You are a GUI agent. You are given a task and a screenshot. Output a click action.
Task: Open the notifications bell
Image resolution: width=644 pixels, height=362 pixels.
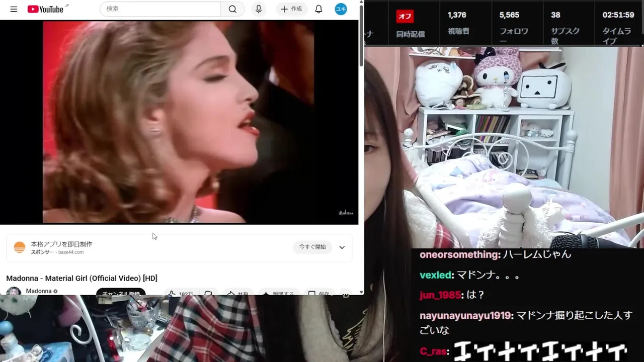[318, 9]
